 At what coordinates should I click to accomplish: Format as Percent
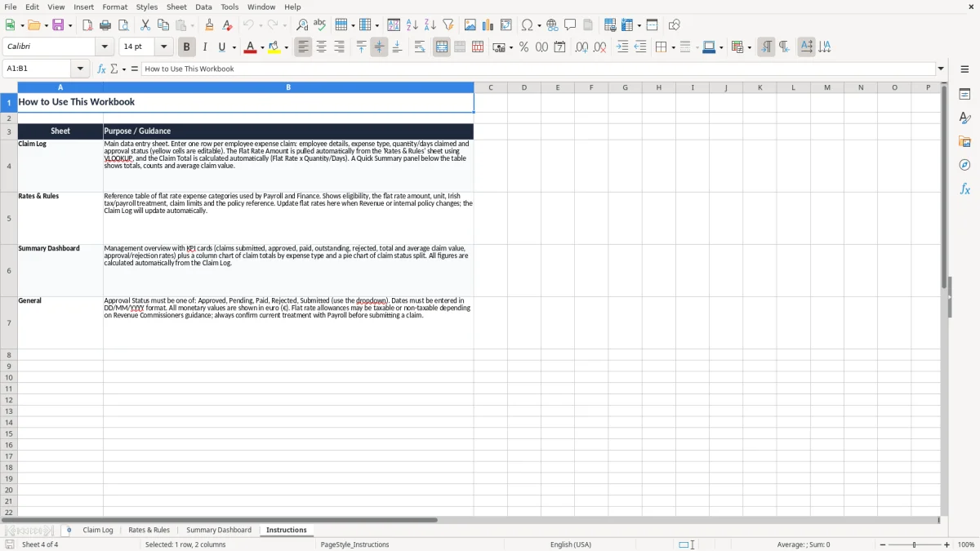(524, 47)
